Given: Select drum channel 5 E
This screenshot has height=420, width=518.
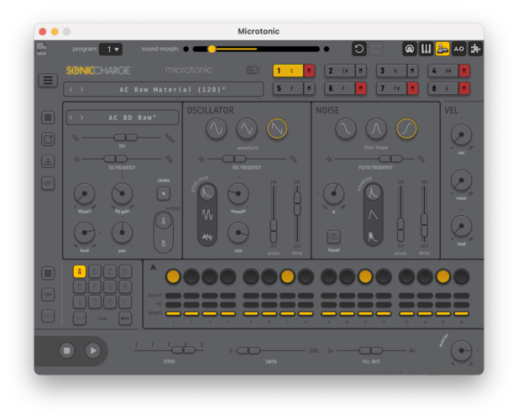Looking at the screenshot, I should click(288, 88).
